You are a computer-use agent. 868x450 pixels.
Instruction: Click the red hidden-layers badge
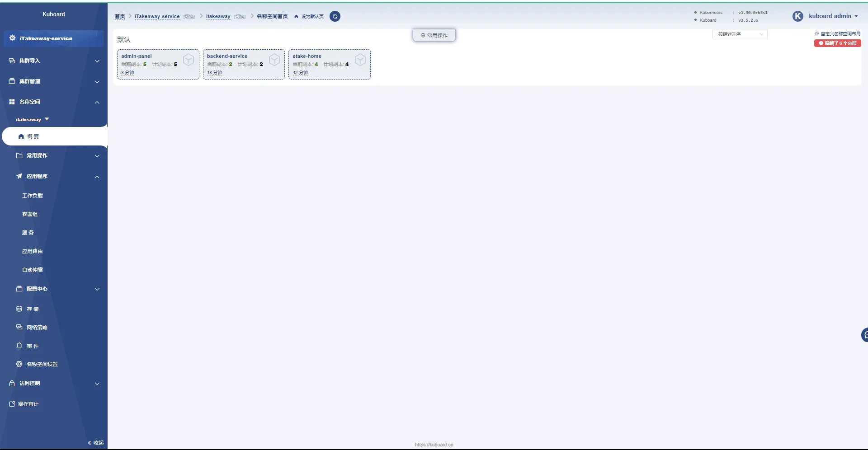click(837, 43)
